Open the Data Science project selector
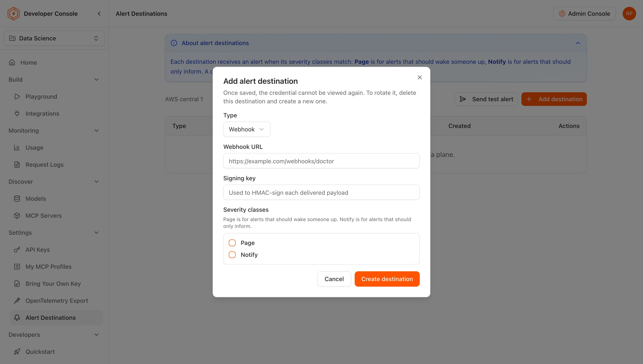Screen dimensions: 643x364 (54, 38)
